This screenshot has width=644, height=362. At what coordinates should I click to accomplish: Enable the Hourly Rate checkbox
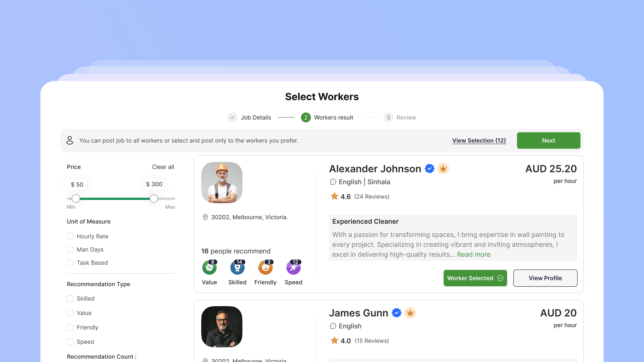pos(70,236)
